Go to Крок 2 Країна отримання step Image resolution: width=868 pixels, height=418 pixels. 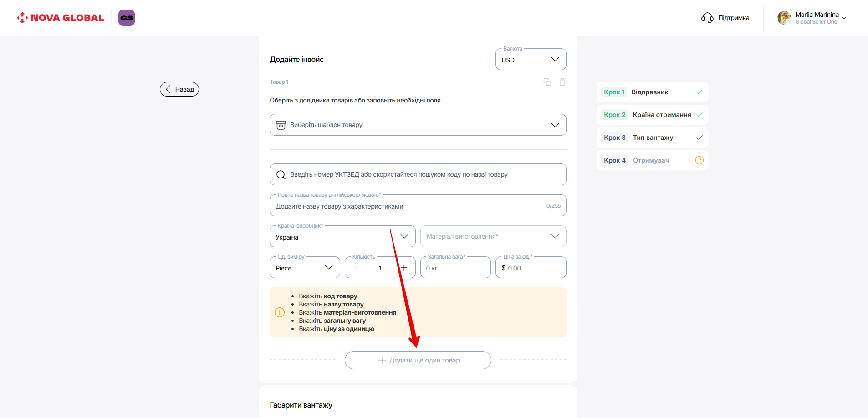(x=652, y=115)
